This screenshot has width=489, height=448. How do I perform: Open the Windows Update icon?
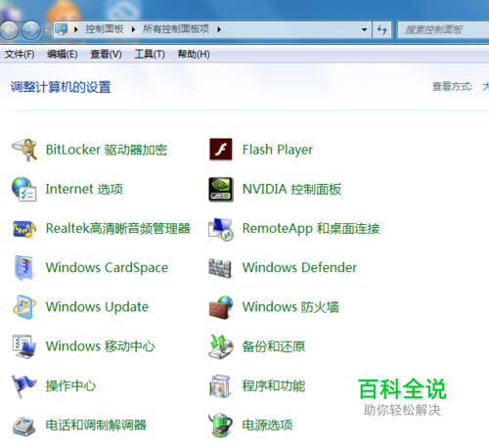tap(24, 307)
